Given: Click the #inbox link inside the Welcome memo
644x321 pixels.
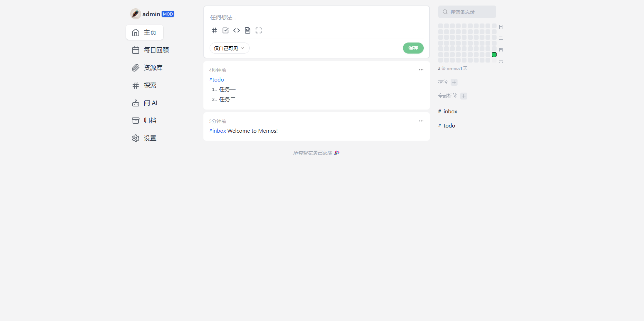Looking at the screenshot, I should coord(217,131).
